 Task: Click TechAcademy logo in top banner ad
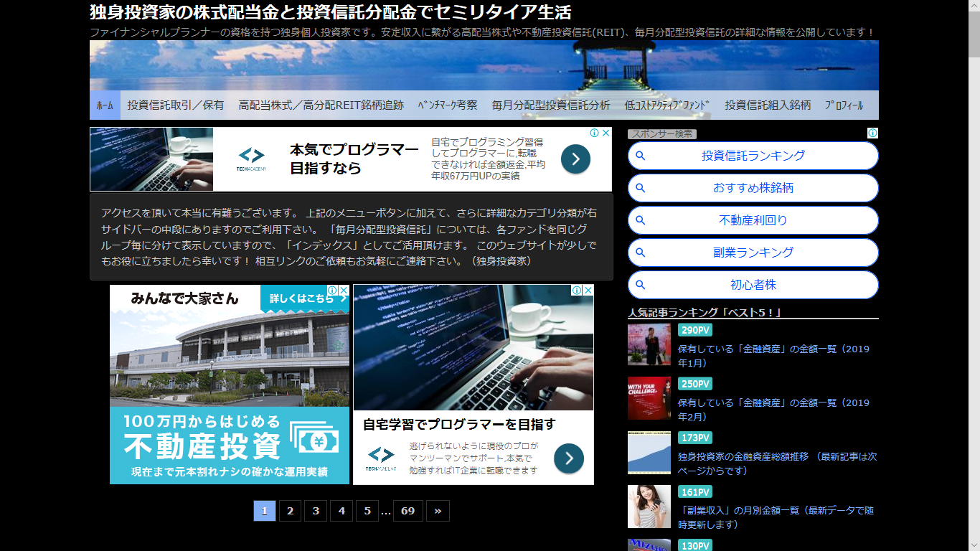click(251, 159)
